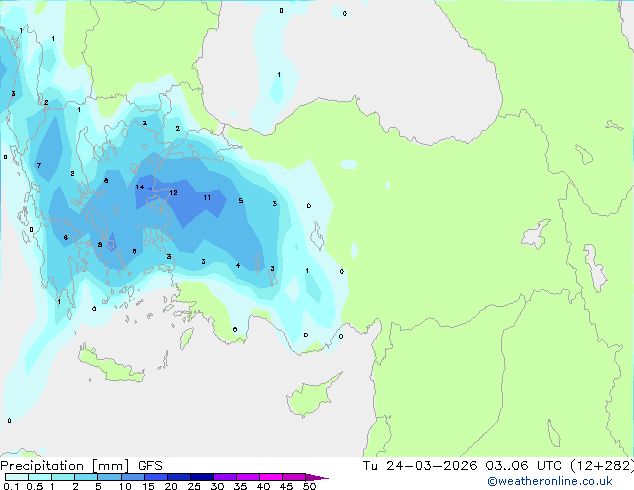Click legend tick label '0.1'

click(x=11, y=486)
